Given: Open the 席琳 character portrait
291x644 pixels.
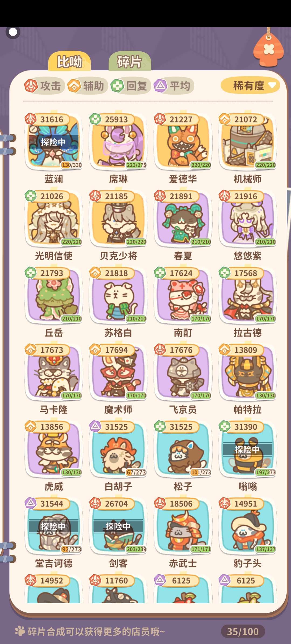Looking at the screenshot, I should click(118, 142).
